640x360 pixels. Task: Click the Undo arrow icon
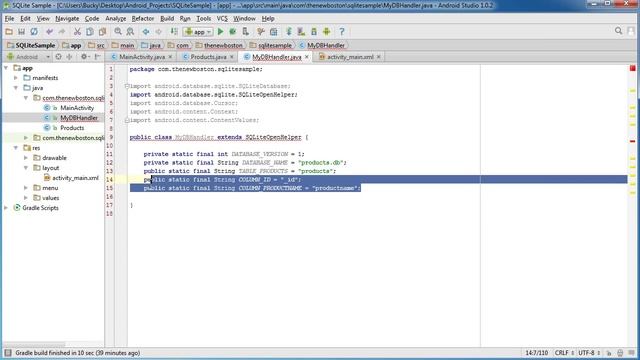pos(49,31)
